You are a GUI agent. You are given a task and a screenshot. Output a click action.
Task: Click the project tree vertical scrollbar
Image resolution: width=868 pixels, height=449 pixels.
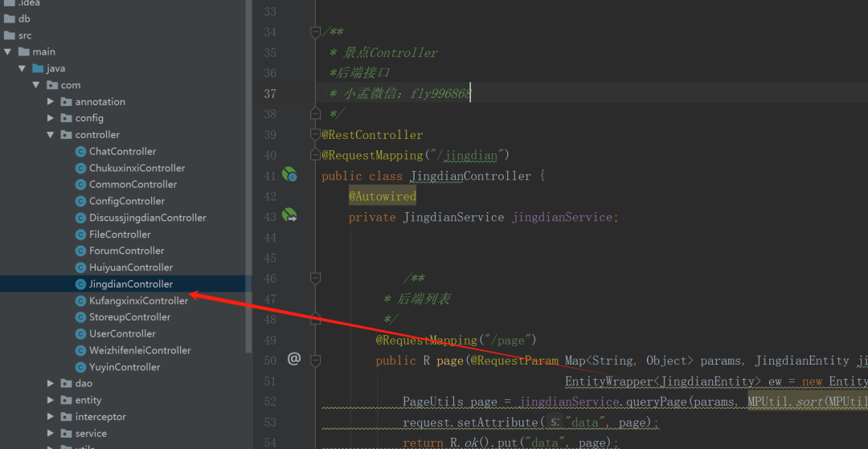248,177
